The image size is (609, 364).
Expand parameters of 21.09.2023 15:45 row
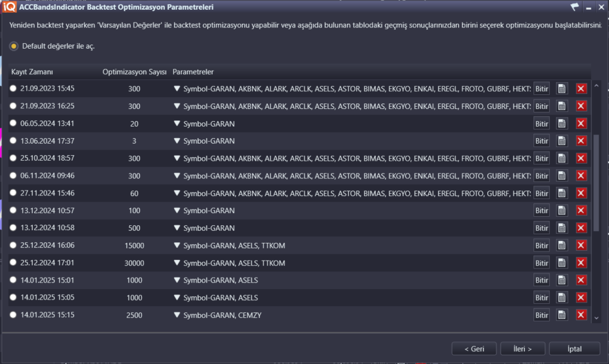click(177, 88)
